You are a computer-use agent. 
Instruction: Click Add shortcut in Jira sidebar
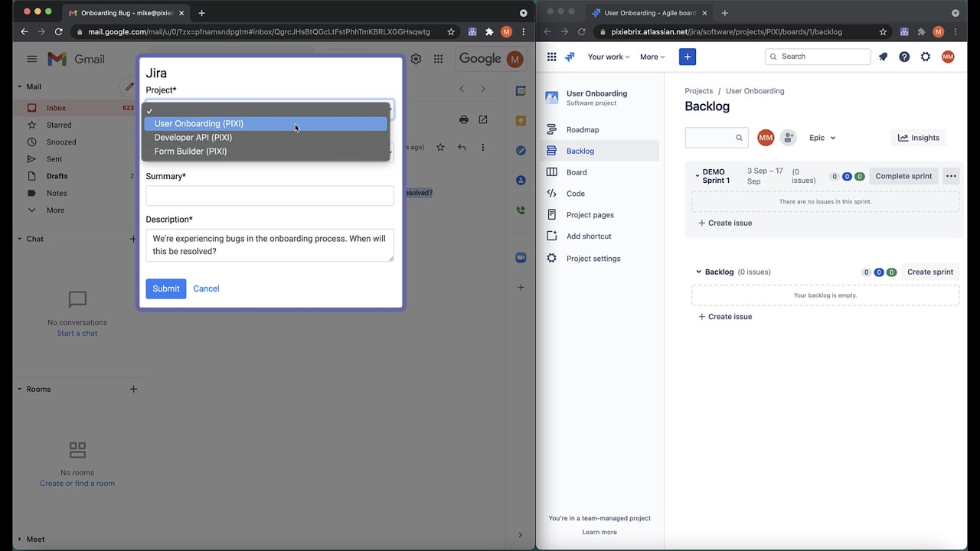[x=600, y=236]
